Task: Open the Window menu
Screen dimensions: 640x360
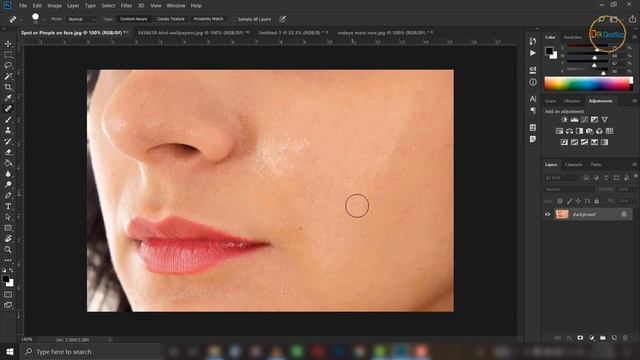Action: point(176,6)
